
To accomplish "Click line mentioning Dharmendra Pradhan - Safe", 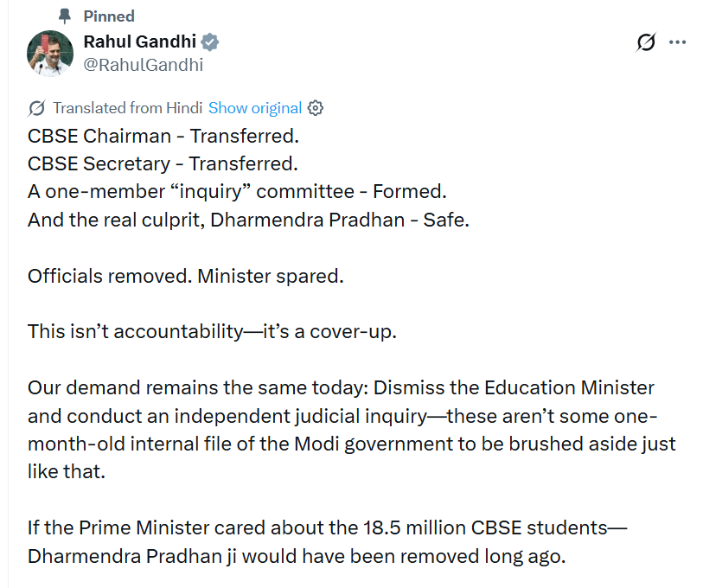I will [x=248, y=220].
